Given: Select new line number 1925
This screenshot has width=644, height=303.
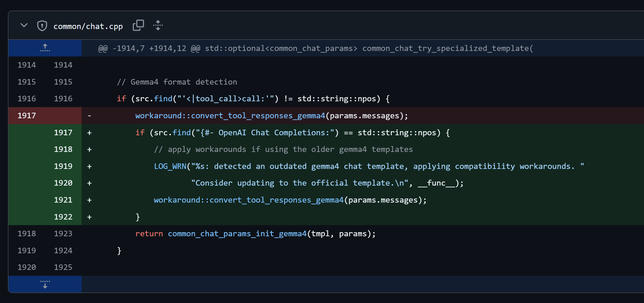Looking at the screenshot, I should (63, 267).
